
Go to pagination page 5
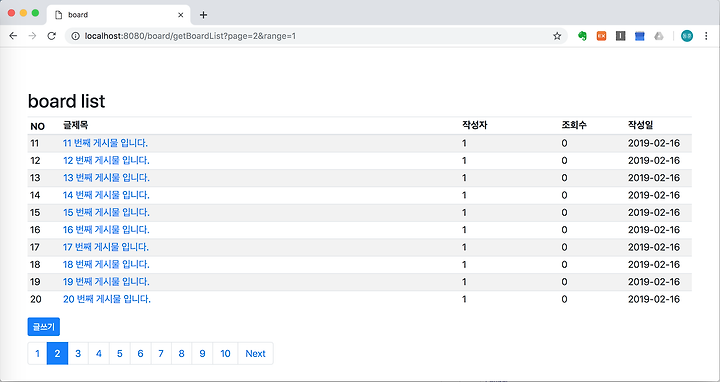tap(119, 354)
